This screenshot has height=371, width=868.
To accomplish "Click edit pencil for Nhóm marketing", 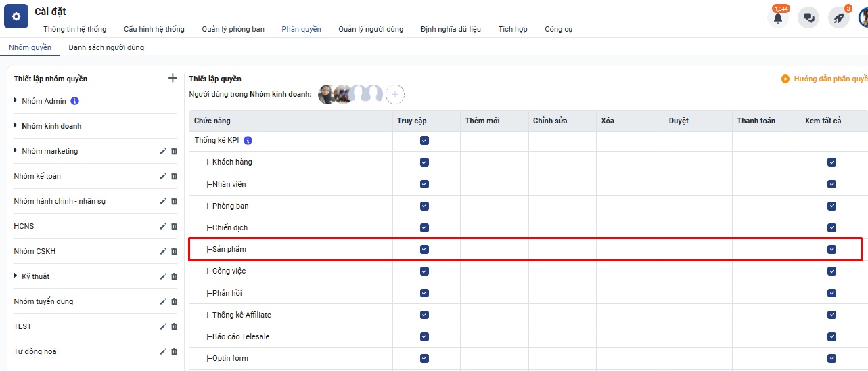I will point(163,151).
